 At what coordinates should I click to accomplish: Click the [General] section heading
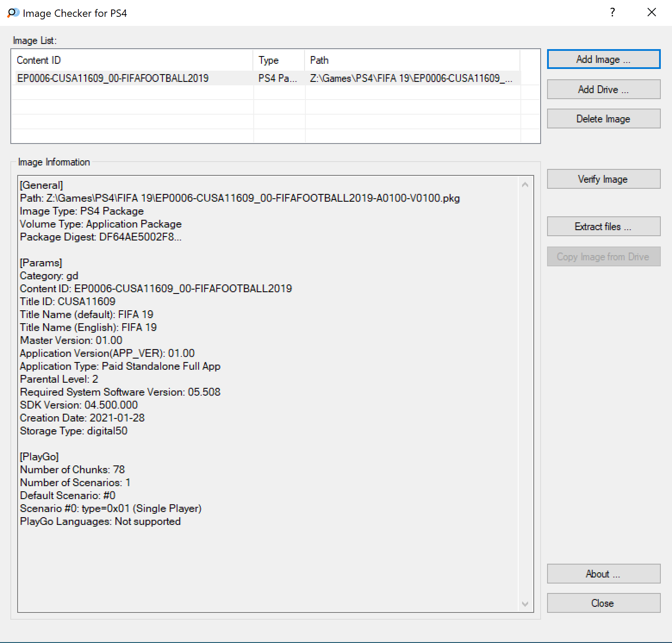(41, 185)
